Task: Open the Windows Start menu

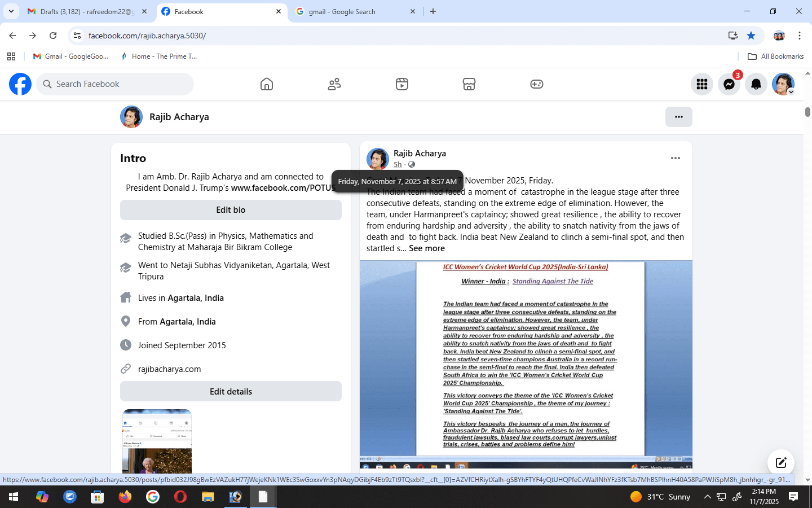Action: point(14,497)
